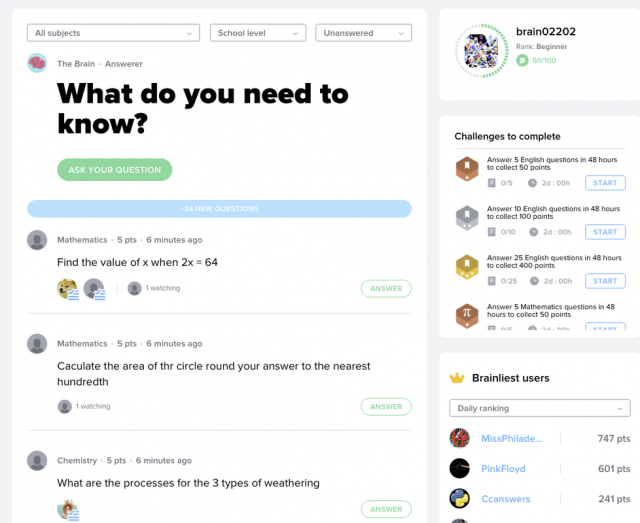Start the 5 English questions challenge
The width and height of the screenshot is (640, 523).
point(605,183)
